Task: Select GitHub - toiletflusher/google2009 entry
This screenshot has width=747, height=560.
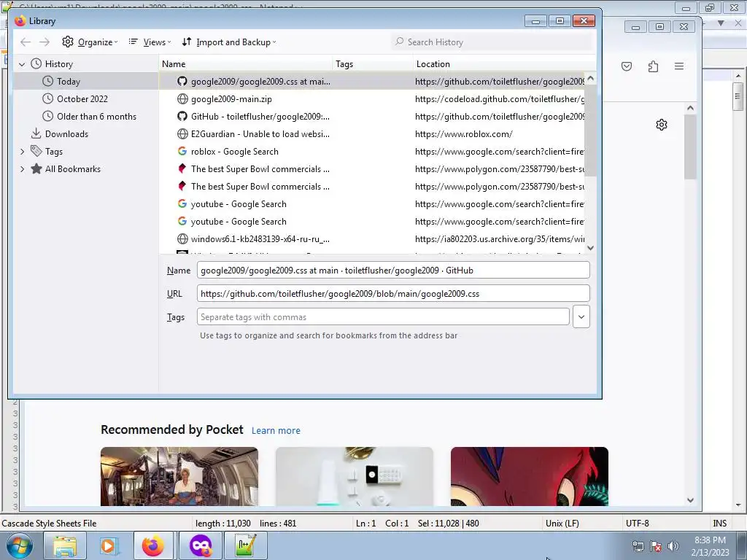Action: [x=371, y=117]
